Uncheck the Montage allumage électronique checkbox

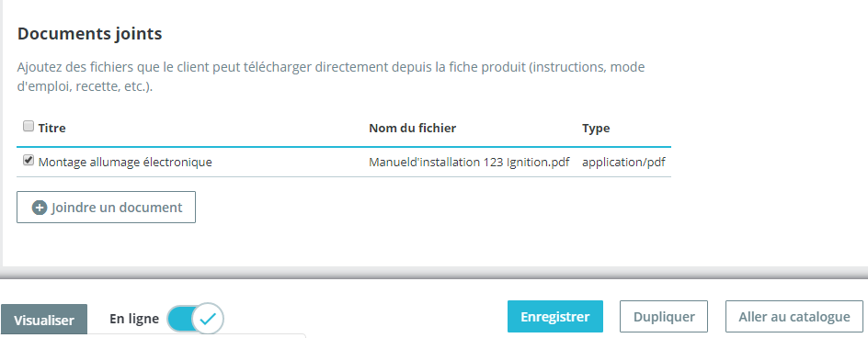tap(29, 161)
